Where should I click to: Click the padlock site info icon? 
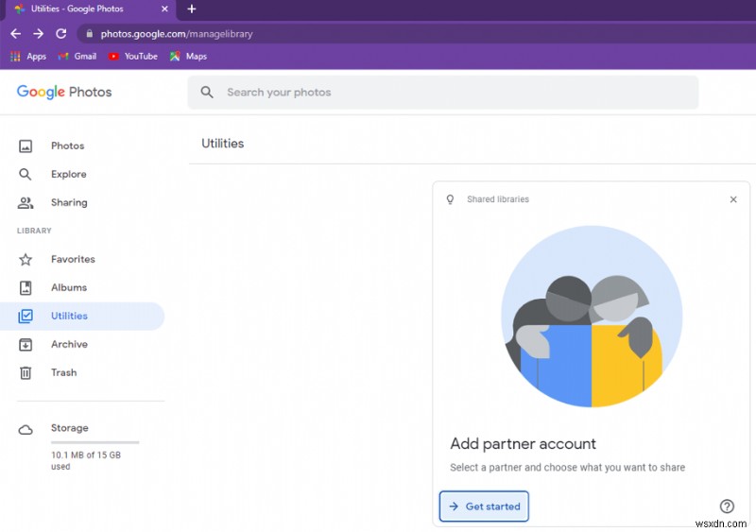89,33
